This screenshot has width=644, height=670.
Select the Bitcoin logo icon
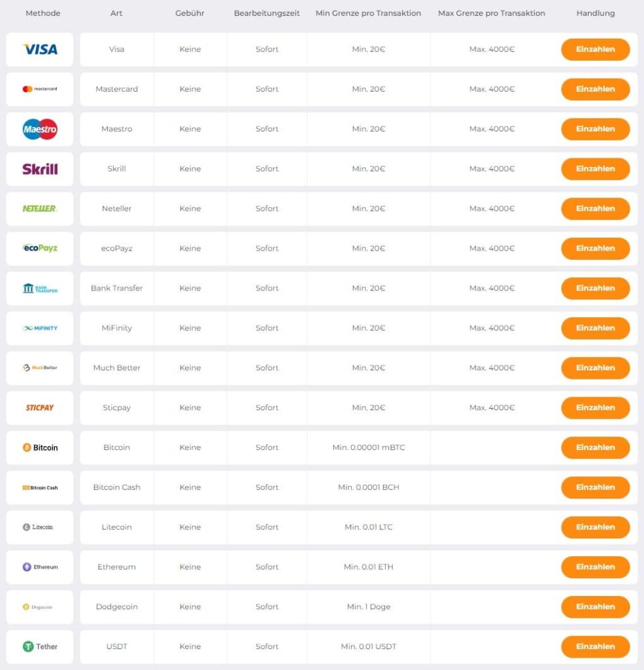click(x=40, y=448)
